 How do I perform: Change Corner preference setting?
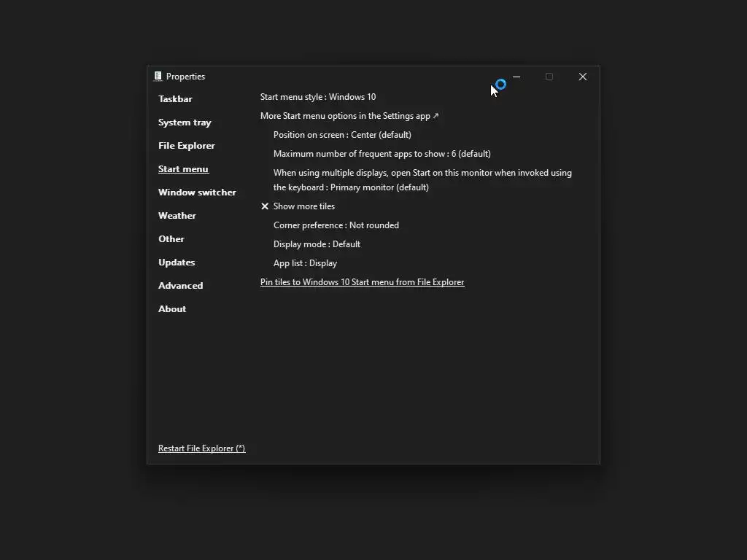coord(336,225)
